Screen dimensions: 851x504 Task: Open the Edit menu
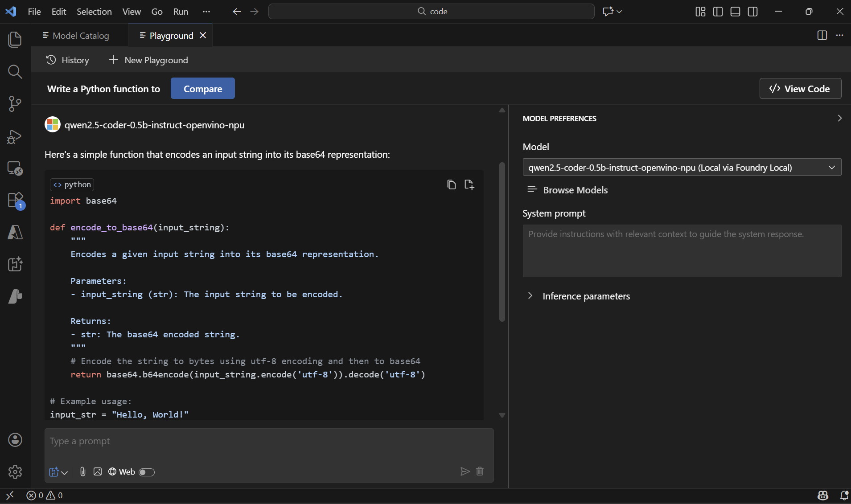click(x=59, y=12)
